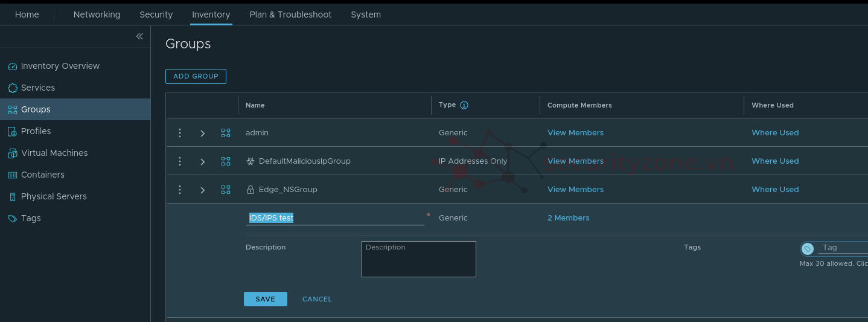Switch to the Networking tab

(x=97, y=14)
